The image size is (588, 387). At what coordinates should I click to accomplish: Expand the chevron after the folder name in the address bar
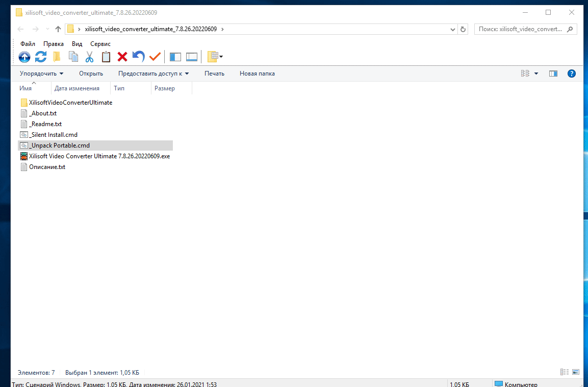[222, 29]
